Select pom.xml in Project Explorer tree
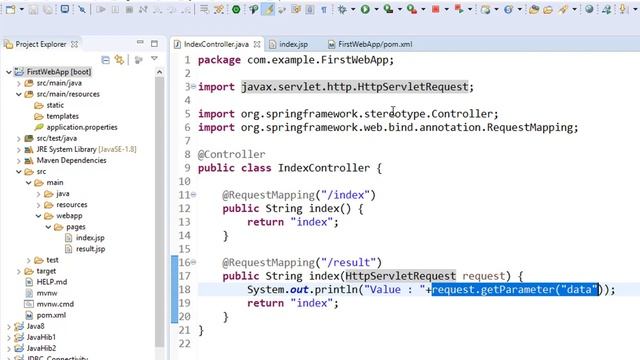 coord(51,315)
